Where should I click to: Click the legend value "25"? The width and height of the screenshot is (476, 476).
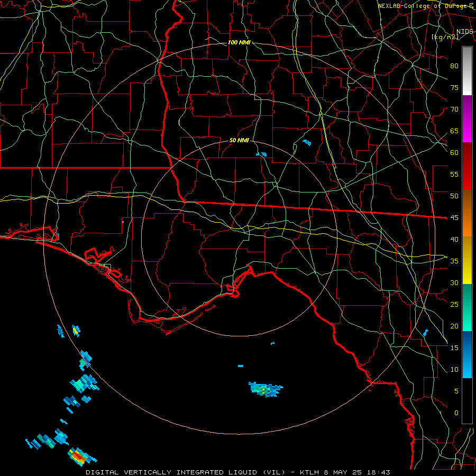454,305
